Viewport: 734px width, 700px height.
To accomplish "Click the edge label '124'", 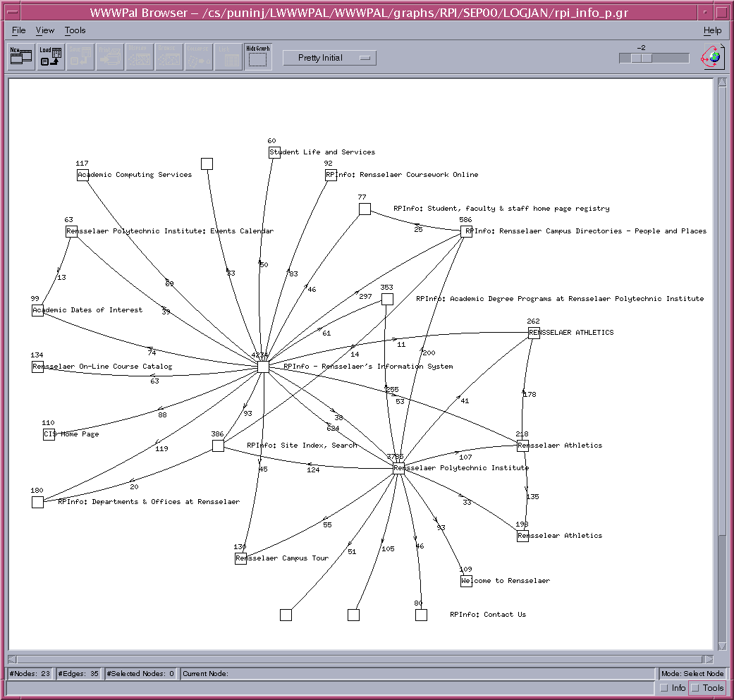I will (313, 469).
